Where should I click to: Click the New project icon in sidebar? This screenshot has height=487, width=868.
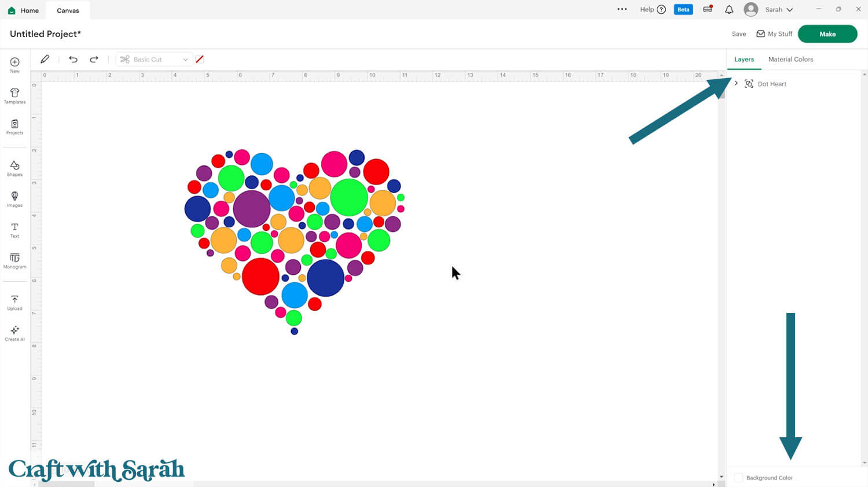pos(14,65)
